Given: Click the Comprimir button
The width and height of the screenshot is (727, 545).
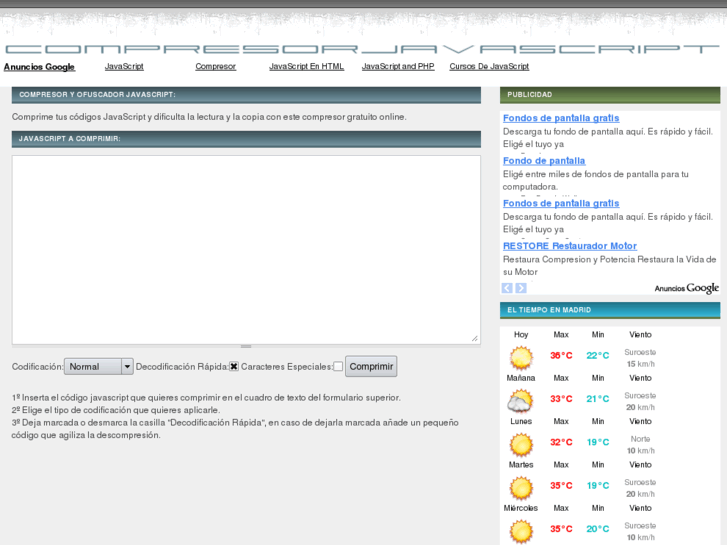Looking at the screenshot, I should click(371, 366).
